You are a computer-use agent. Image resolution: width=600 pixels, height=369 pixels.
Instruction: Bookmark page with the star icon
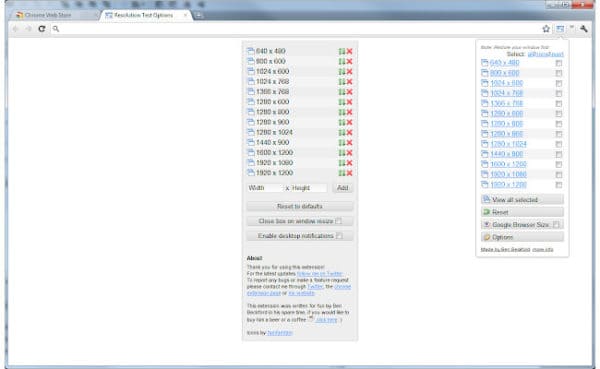tap(546, 29)
